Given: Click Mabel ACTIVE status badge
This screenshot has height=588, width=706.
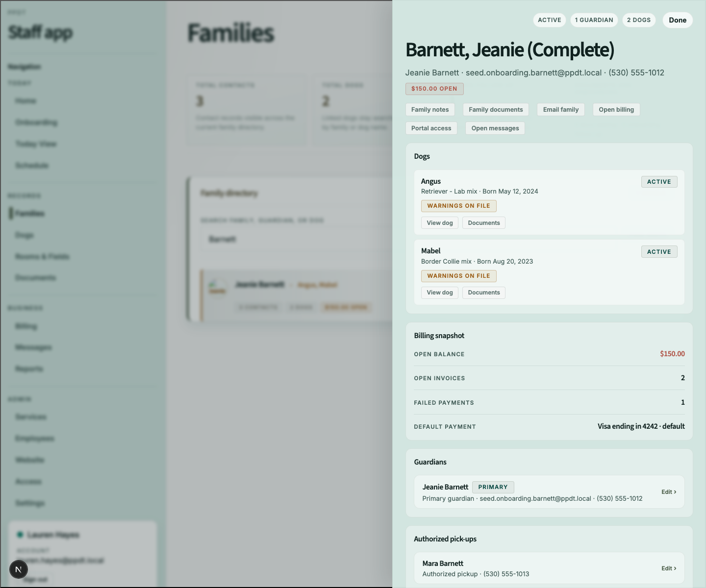Looking at the screenshot, I should pyautogui.click(x=659, y=252).
